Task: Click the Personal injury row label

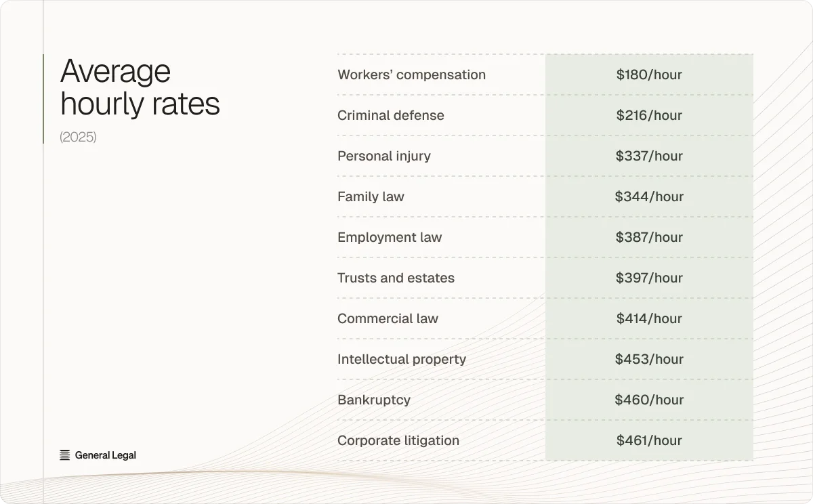Action: click(384, 156)
